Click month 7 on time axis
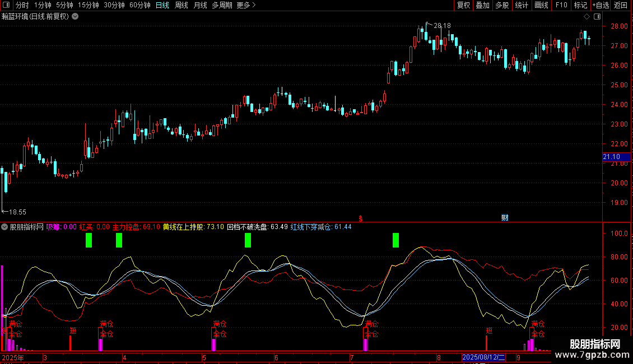This screenshot has height=364, width=633. [352, 357]
